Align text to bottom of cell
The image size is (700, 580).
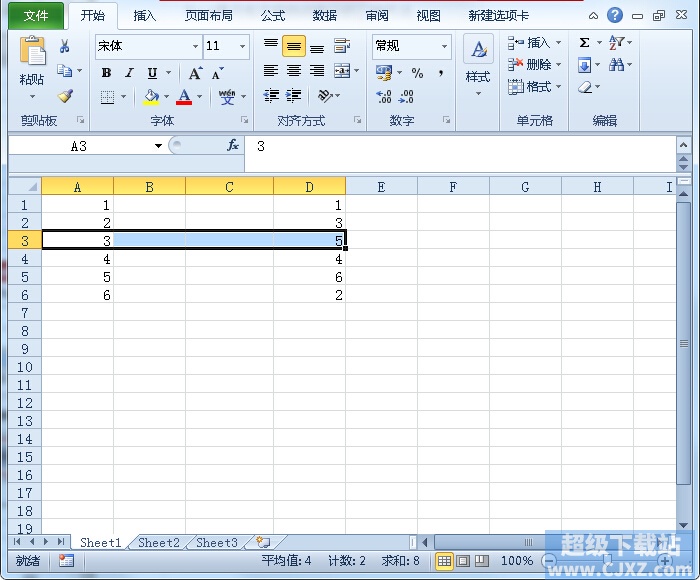tap(317, 46)
